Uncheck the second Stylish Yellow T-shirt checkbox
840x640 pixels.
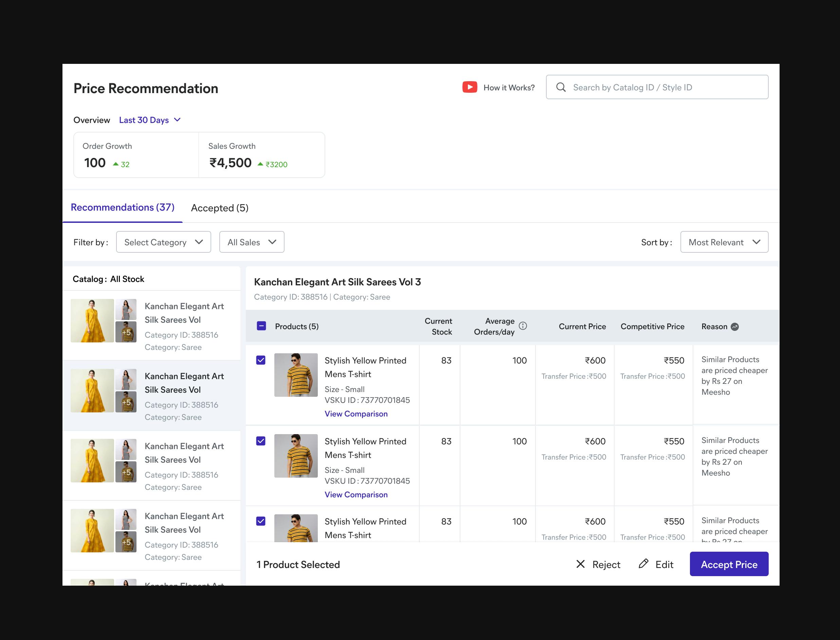pyautogui.click(x=261, y=441)
